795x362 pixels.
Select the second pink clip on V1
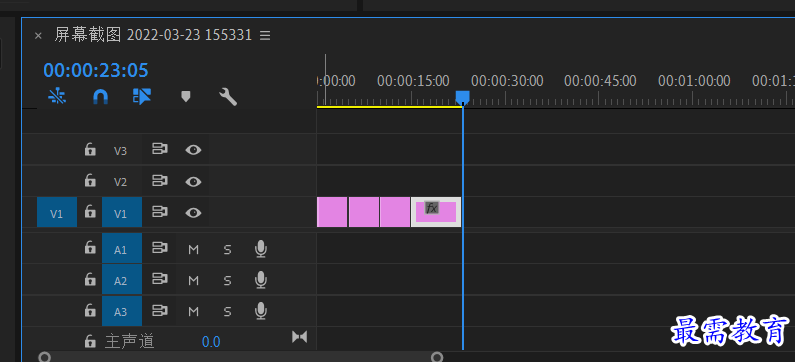pyautogui.click(x=364, y=212)
